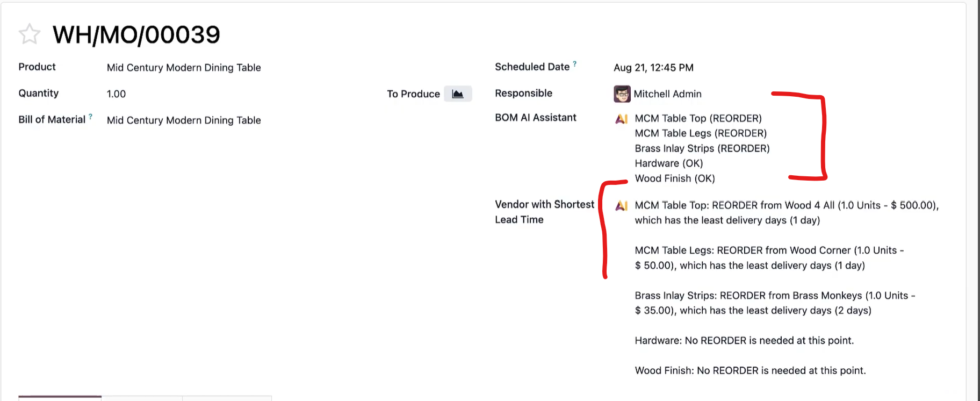Click the Responsible field label
The height and width of the screenshot is (401, 980).
click(x=523, y=94)
